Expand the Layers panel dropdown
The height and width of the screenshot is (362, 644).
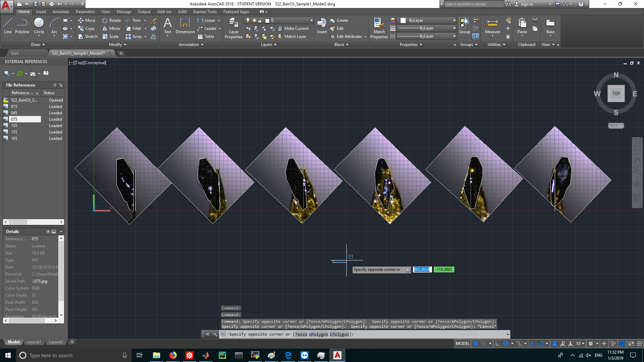(x=269, y=45)
